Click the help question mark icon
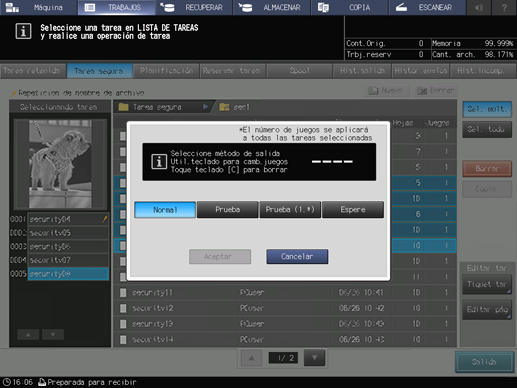Screen dimensions: 517x388 point(504,7)
